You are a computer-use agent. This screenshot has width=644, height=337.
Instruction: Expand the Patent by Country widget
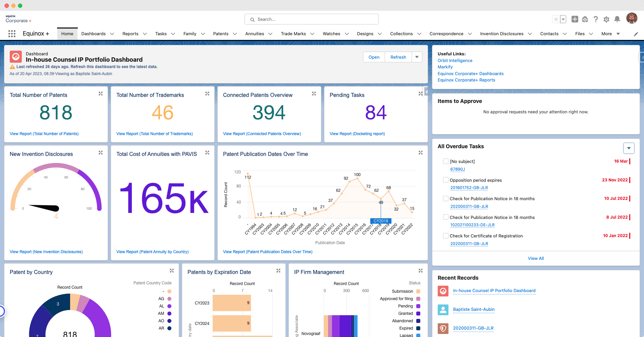click(x=172, y=271)
